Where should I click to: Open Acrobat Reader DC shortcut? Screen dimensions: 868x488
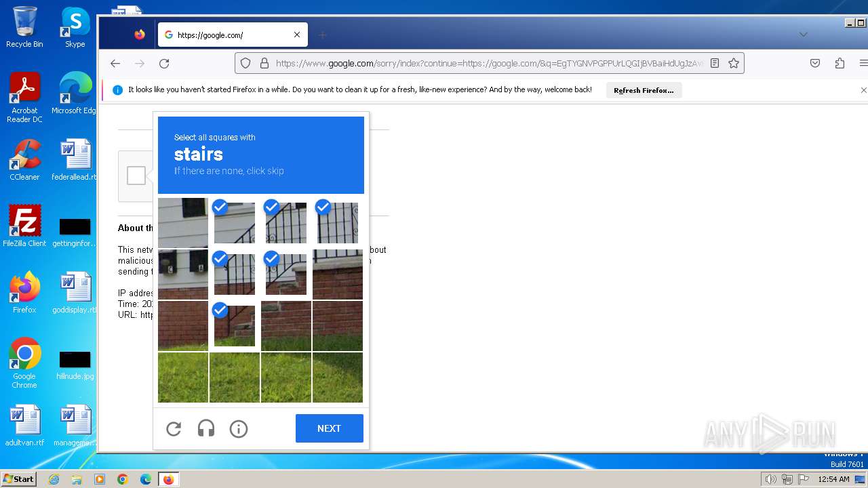[x=24, y=98]
